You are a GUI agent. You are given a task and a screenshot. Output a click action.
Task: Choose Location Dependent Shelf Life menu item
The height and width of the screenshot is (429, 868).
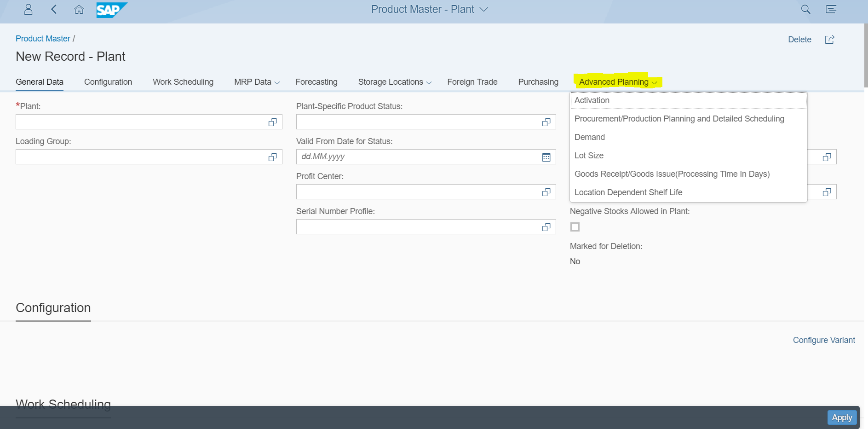pos(628,192)
